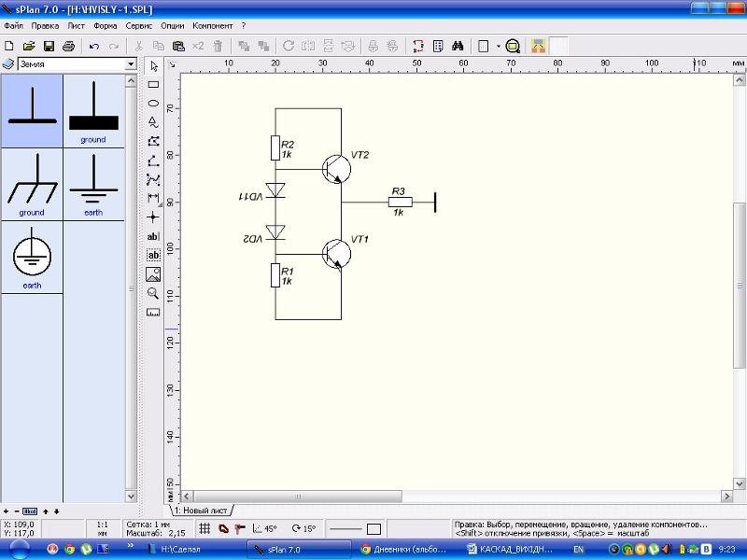Screen dimensions: 747x560
Task: Select the framed text block tool
Action: coord(153,255)
